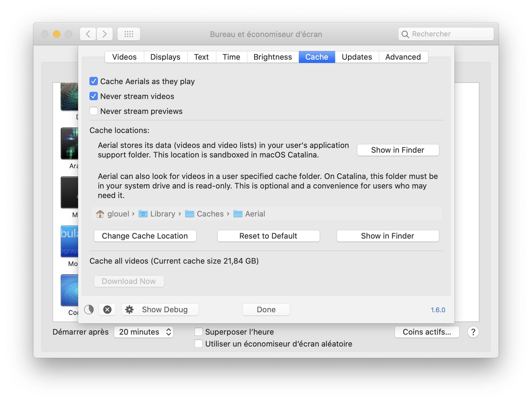The image size is (532, 402).
Task: Open Coins actifs… settings
Action: pyautogui.click(x=427, y=332)
